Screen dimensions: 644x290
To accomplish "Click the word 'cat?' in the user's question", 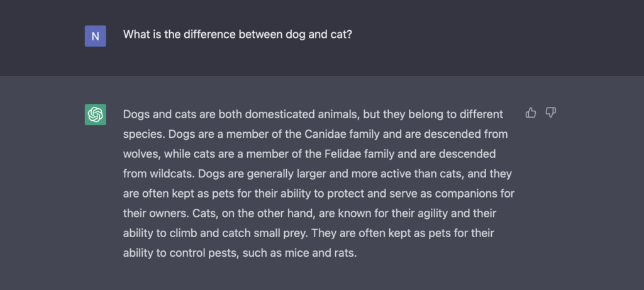I will tap(341, 35).
